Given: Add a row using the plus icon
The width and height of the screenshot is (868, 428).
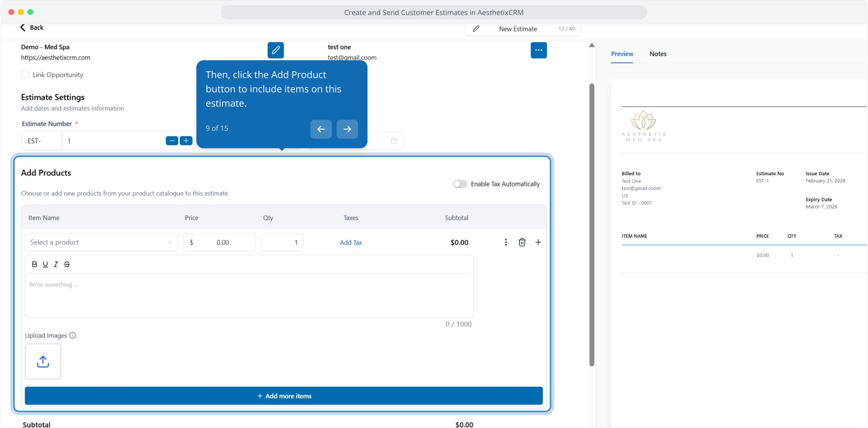Looking at the screenshot, I should coord(538,242).
